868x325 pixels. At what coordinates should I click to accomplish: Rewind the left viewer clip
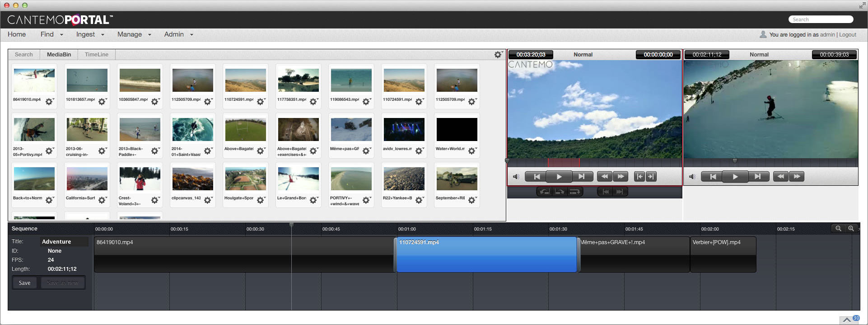[605, 177]
